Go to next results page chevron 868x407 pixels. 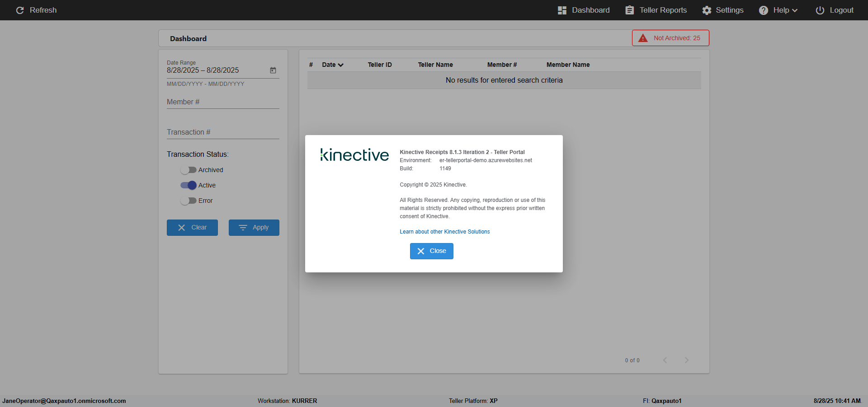coord(687,360)
